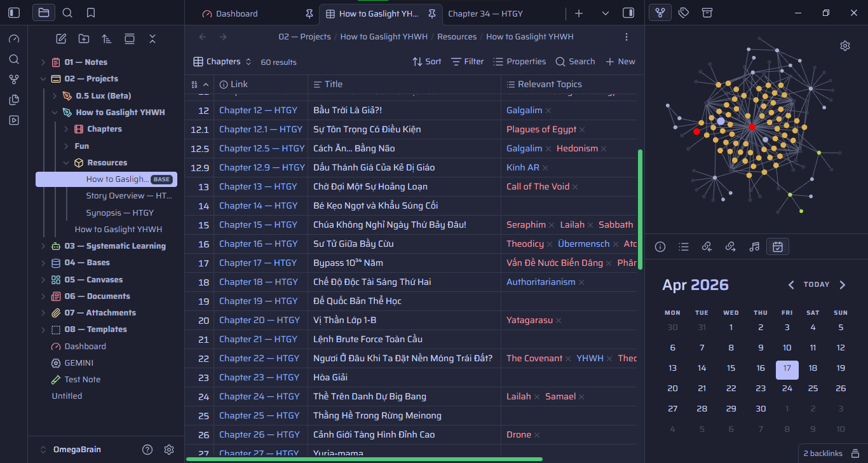Image resolution: width=868 pixels, height=463 pixels.
Task: Open graph view from left ribbon
Action: tap(14, 79)
